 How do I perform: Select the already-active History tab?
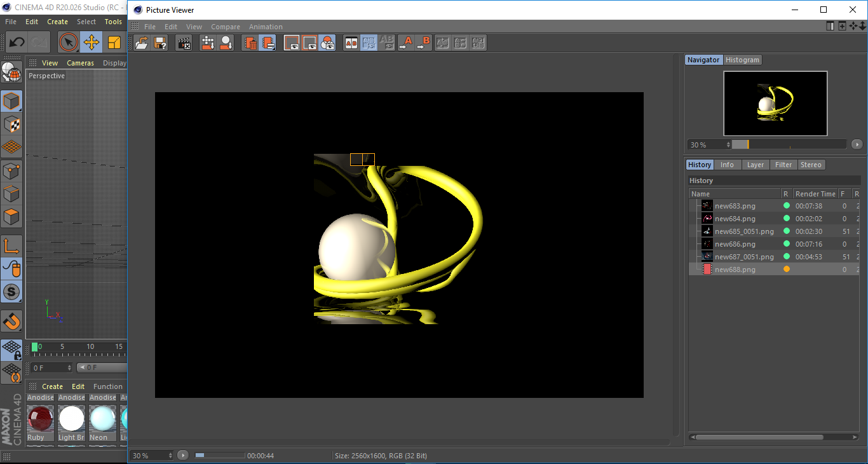pos(700,165)
